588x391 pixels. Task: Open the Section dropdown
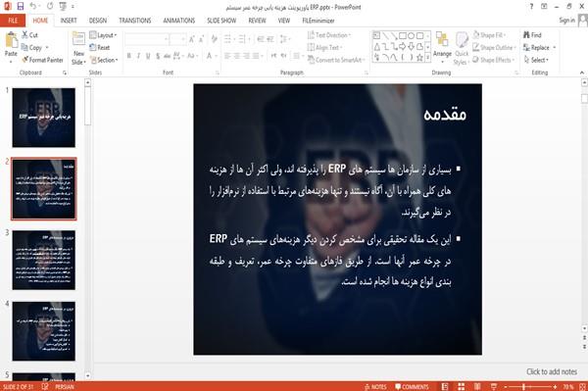[x=104, y=60]
